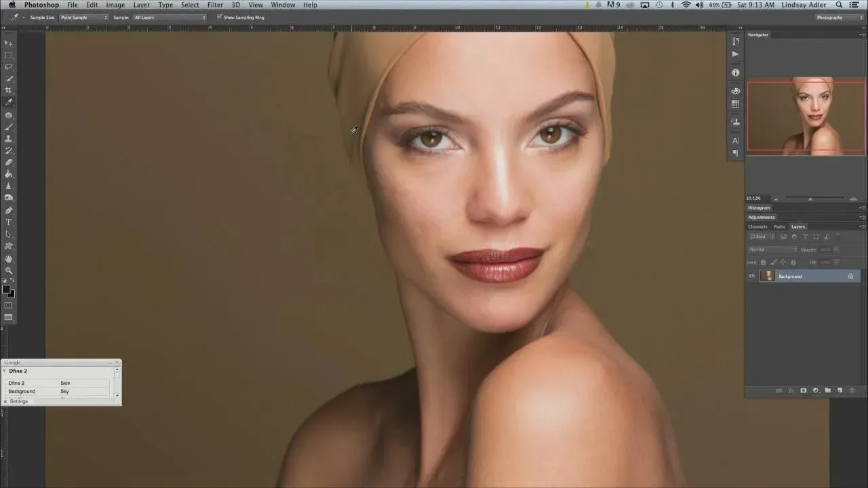Screen dimensions: 868x488
Task: Choose the Hand tool
Action: coord(9,259)
